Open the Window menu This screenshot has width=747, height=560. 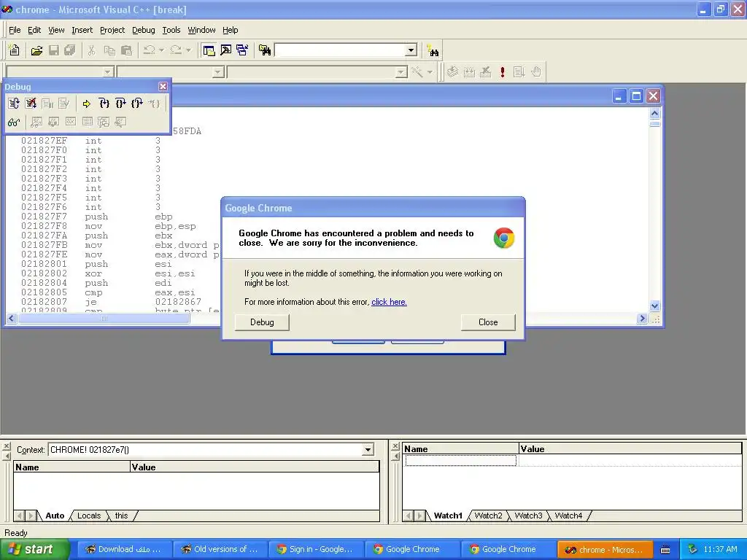pos(201,30)
